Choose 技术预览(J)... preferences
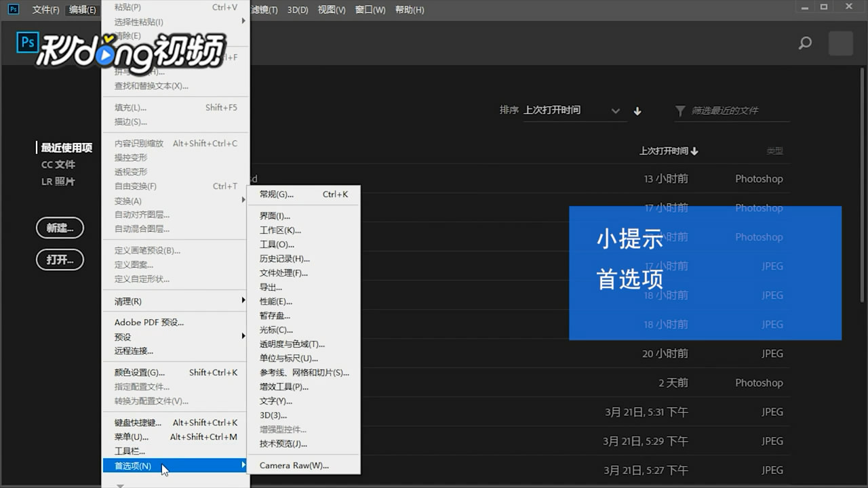Image resolution: width=868 pixels, height=488 pixels. point(303,444)
